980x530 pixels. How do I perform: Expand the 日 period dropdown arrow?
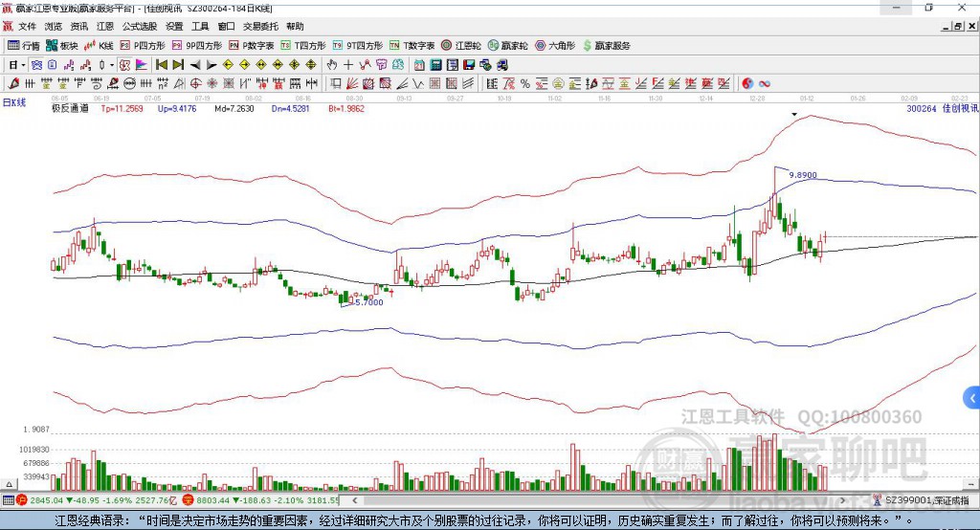click(x=24, y=65)
